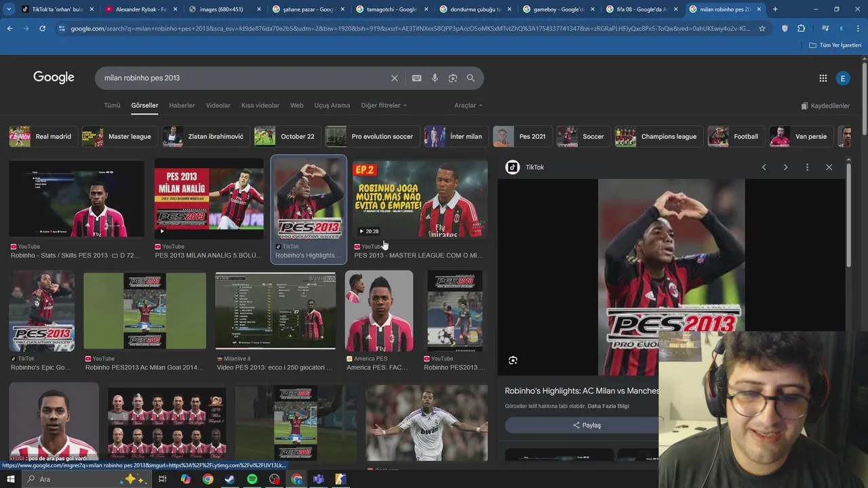The image size is (868, 488).
Task: Open the shield extension icon
Action: [785, 28]
